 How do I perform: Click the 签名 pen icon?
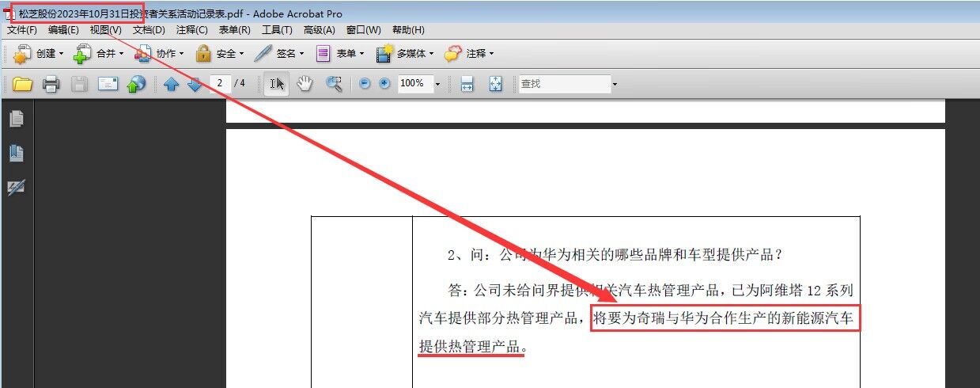click(263, 54)
